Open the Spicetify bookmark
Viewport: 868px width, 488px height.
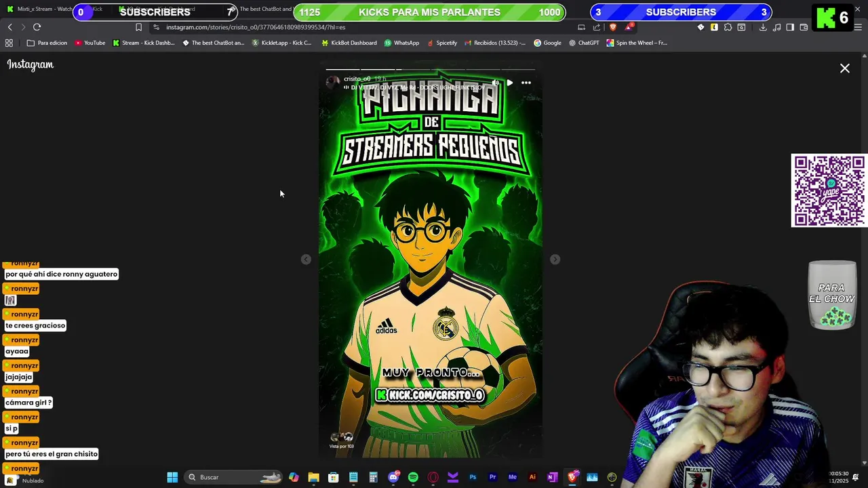click(x=441, y=43)
